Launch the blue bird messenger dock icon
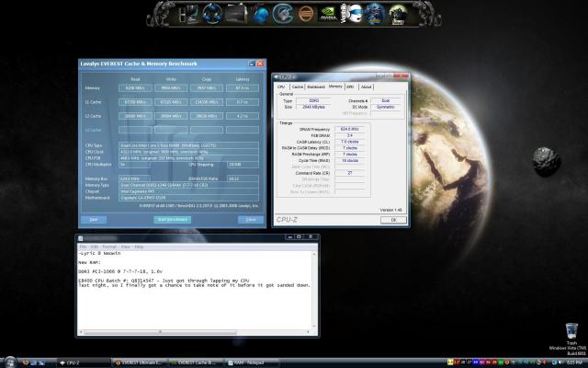Image resolution: width=588 pixels, height=368 pixels. [x=259, y=15]
